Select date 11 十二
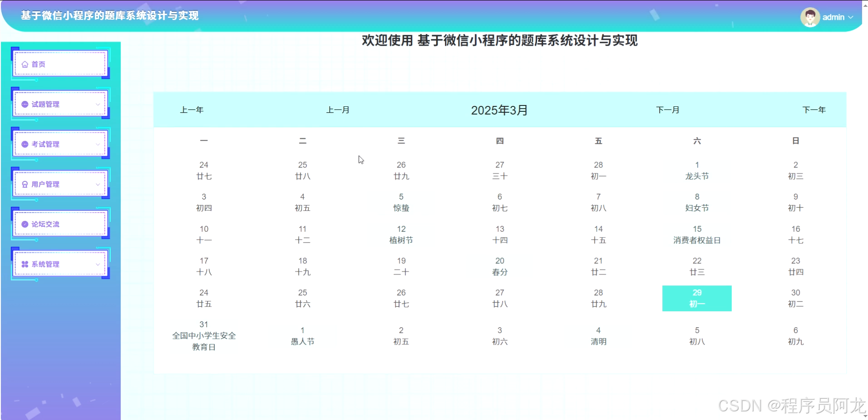The image size is (868, 420). (302, 234)
